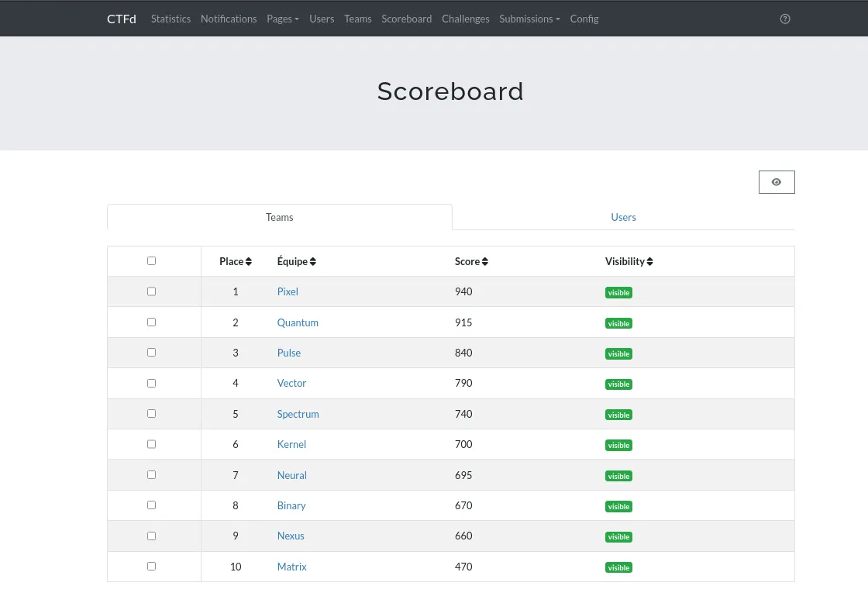The height and width of the screenshot is (610, 868).
Task: Check the checkbox next to team Matrix
Action: pyautogui.click(x=151, y=566)
